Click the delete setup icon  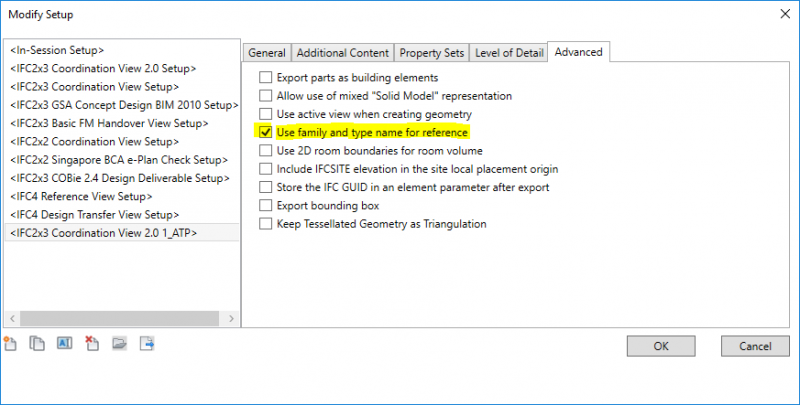pyautogui.click(x=92, y=344)
